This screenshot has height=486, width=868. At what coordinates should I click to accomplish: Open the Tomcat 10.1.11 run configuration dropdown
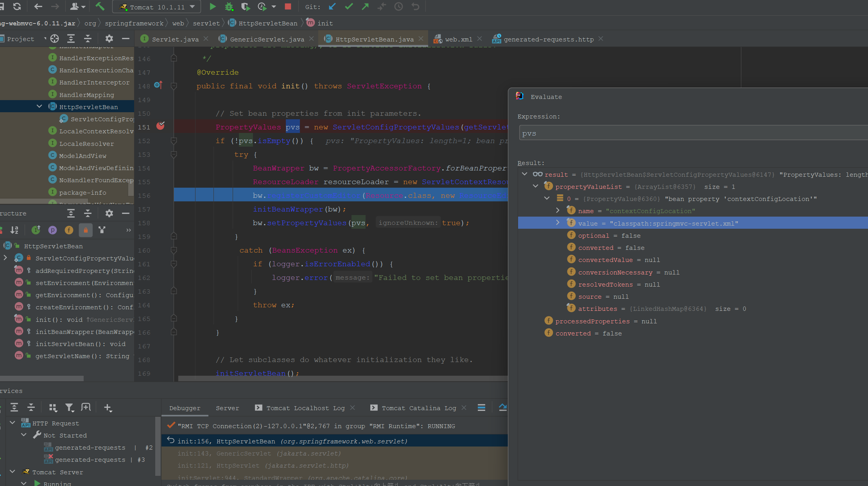157,7
